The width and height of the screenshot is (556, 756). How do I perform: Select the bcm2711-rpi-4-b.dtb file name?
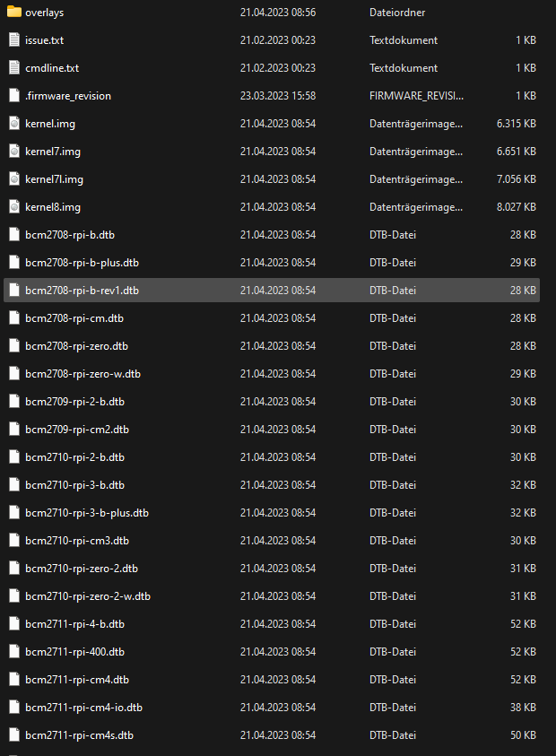pyautogui.click(x=74, y=624)
